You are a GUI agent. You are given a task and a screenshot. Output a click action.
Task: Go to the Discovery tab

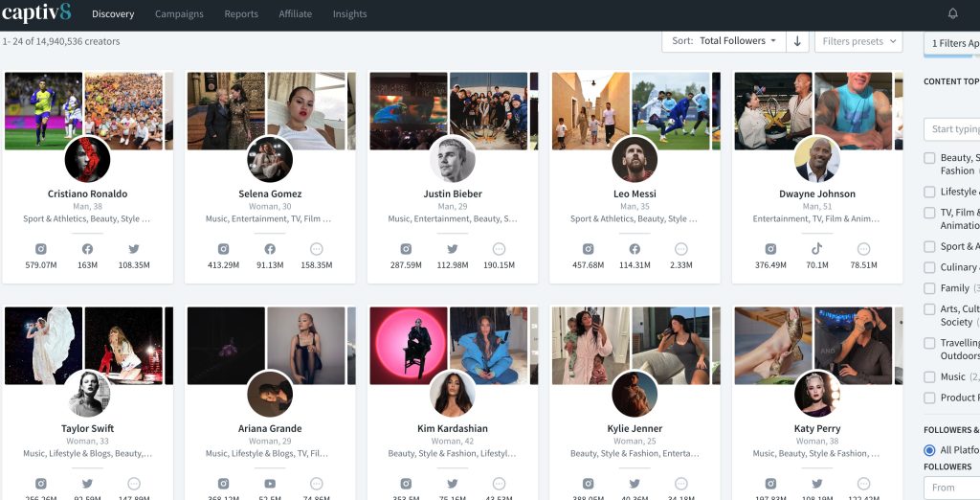[113, 13]
